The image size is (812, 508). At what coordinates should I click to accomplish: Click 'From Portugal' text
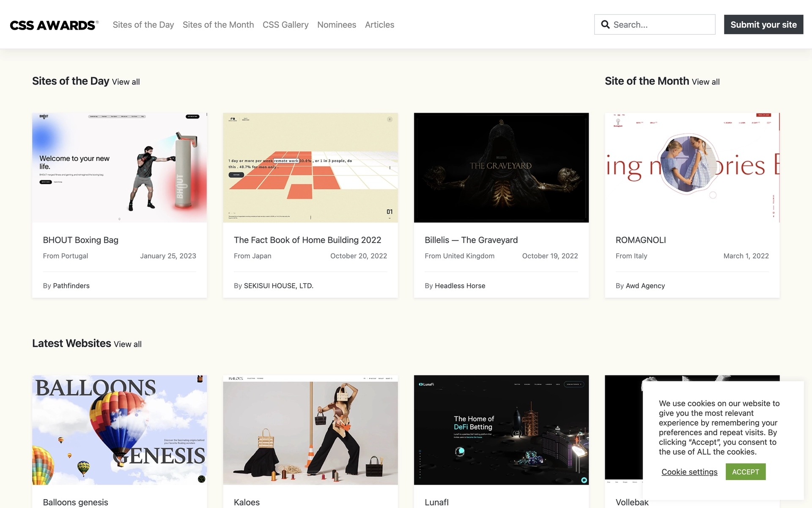(66, 256)
